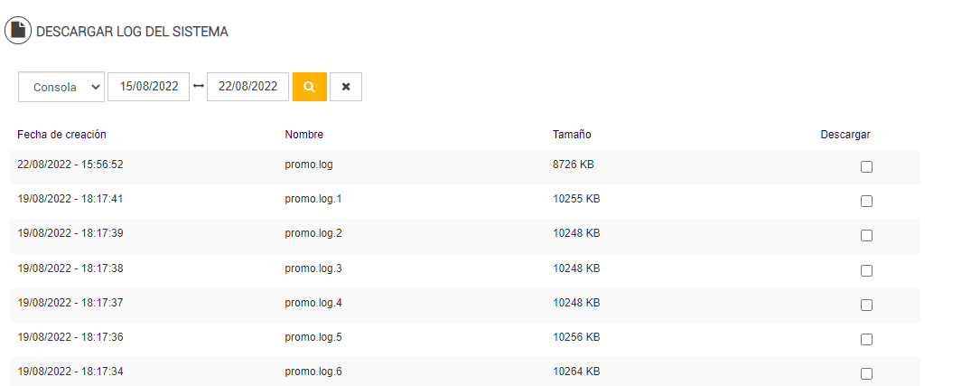The width and height of the screenshot is (980, 386).
Task: Enable the promo.log.3 download checkbox
Action: [866, 270]
